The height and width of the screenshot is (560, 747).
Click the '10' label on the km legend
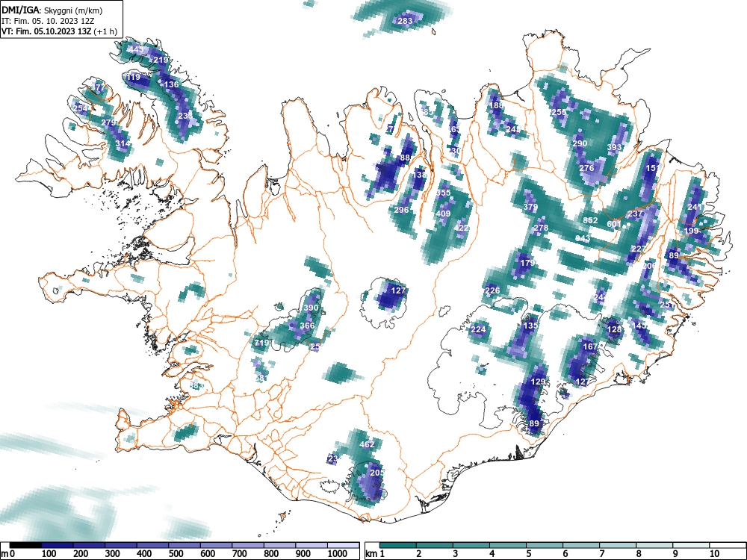[713, 554]
